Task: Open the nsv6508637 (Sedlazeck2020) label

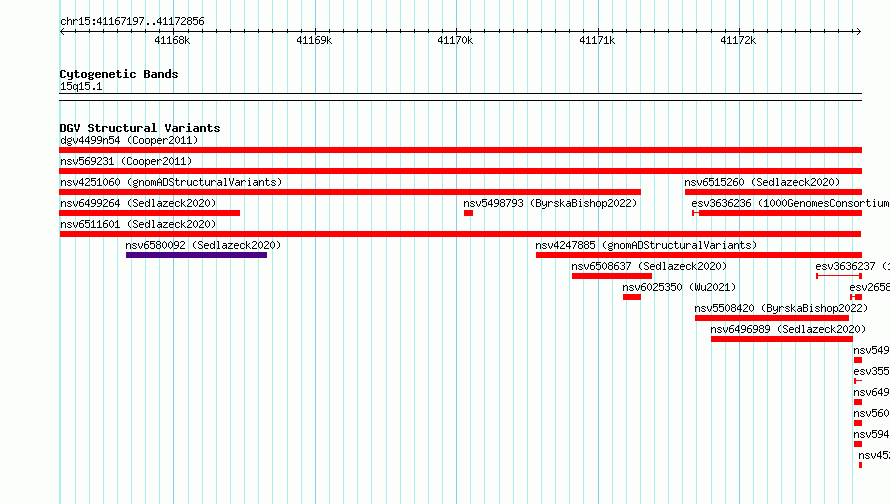Action: coord(649,266)
